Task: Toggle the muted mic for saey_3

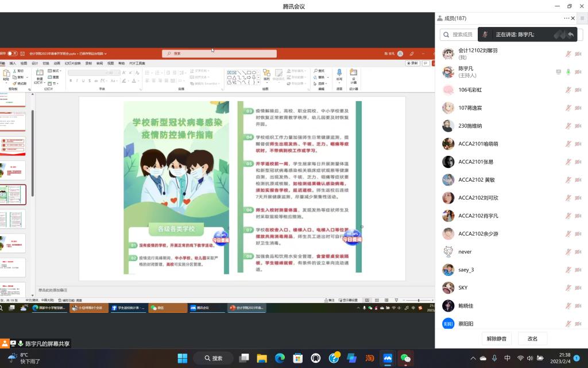Action: tap(568, 270)
